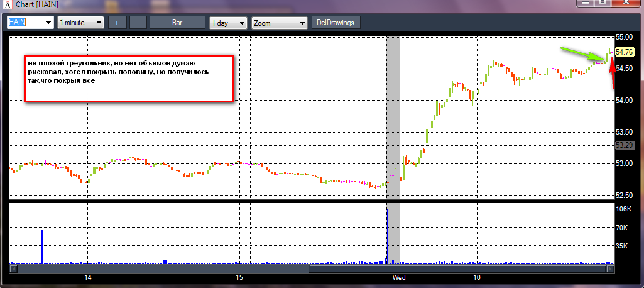
Task: Click the Chart window app icon
Action: point(7,5)
